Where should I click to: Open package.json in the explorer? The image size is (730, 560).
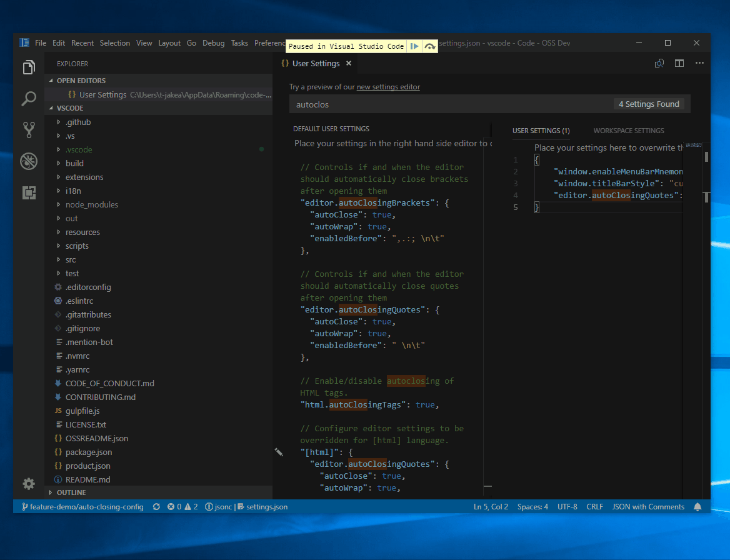(x=158, y=452)
